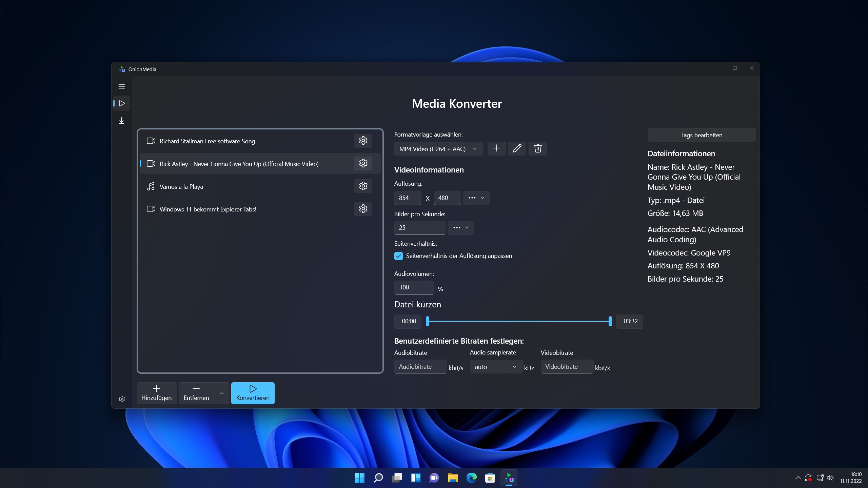Click the Entfernen button

[x=196, y=393]
